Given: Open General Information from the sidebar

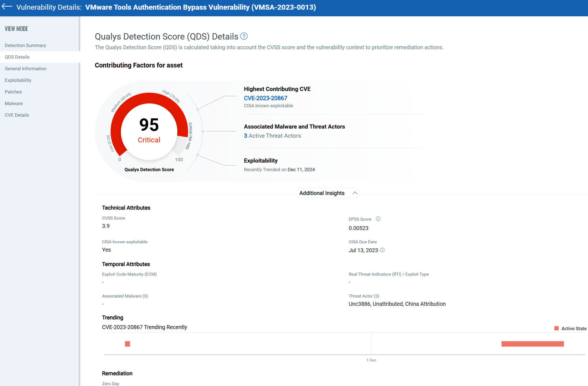Looking at the screenshot, I should (25, 68).
